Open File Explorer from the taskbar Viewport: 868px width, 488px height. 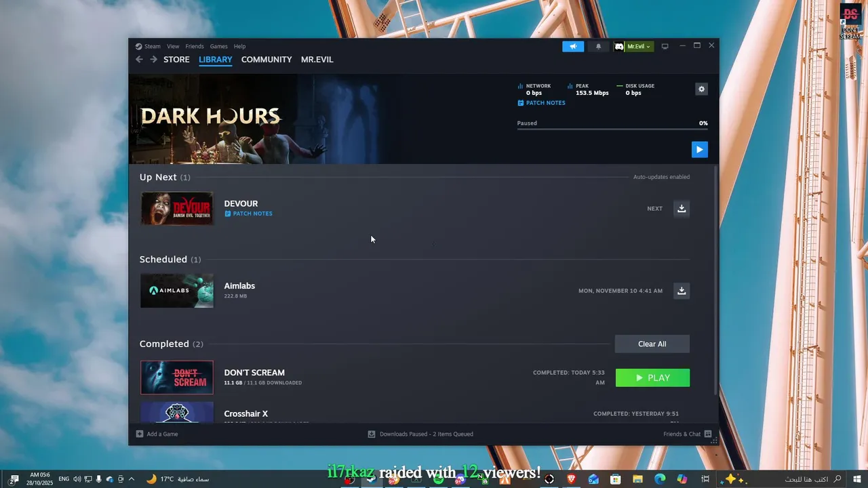coord(637,479)
